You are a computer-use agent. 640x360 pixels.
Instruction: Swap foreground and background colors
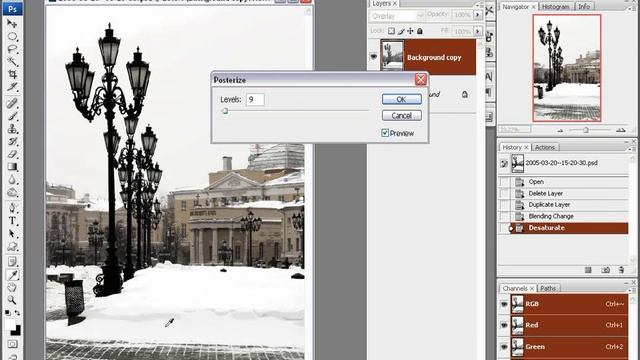click(x=18, y=313)
